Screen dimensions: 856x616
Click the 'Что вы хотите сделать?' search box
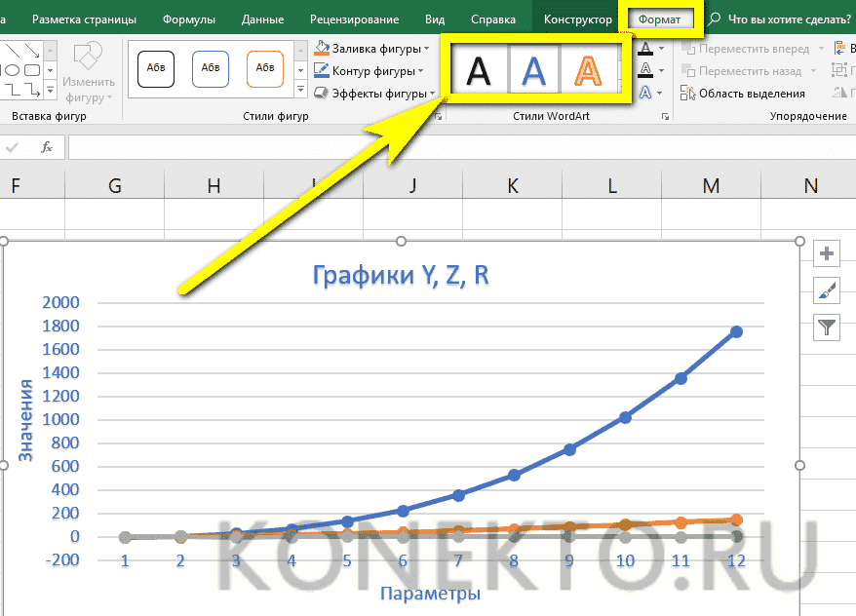778,19
